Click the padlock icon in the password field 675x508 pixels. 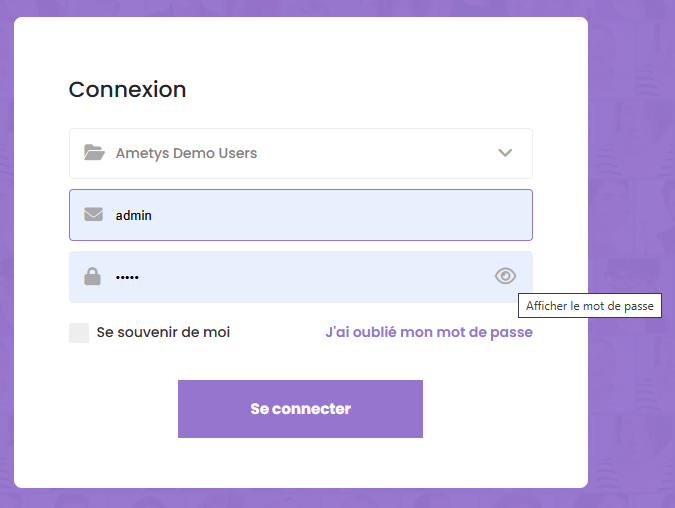tap(92, 276)
